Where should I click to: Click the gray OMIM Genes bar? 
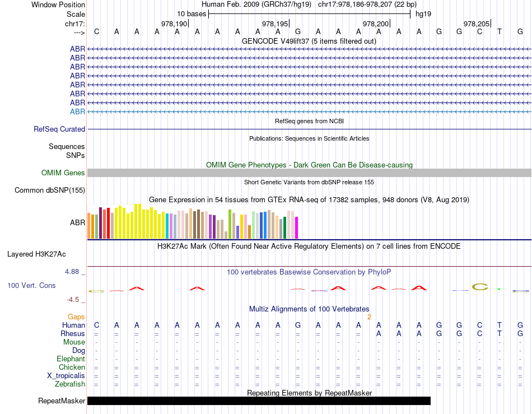point(309,173)
